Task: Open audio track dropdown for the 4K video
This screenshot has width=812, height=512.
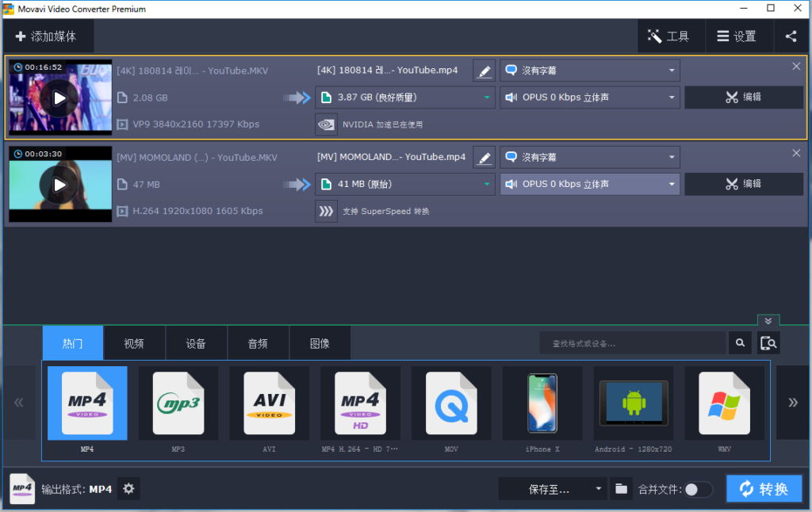Action: (x=590, y=97)
